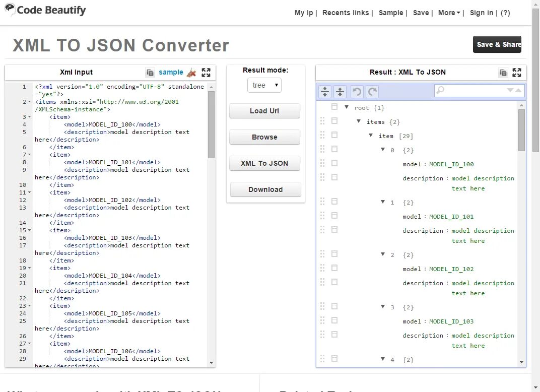Click drag handle beside index 0 row
The image size is (540, 392).
point(322,149)
